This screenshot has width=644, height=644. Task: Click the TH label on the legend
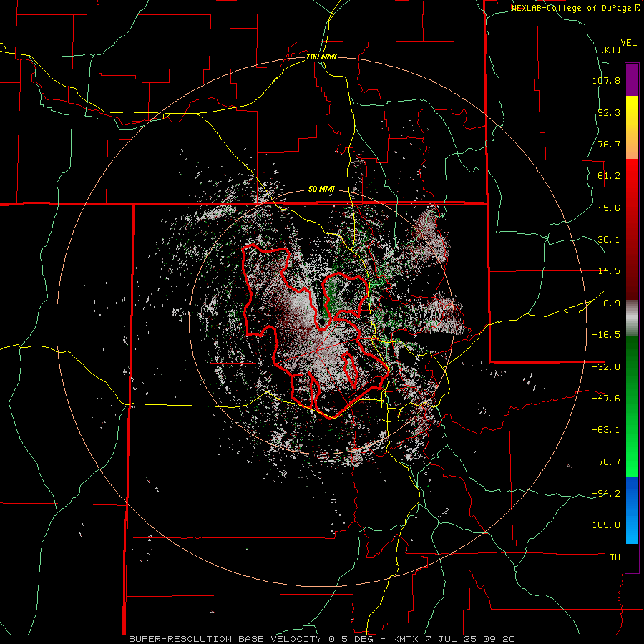coord(615,557)
